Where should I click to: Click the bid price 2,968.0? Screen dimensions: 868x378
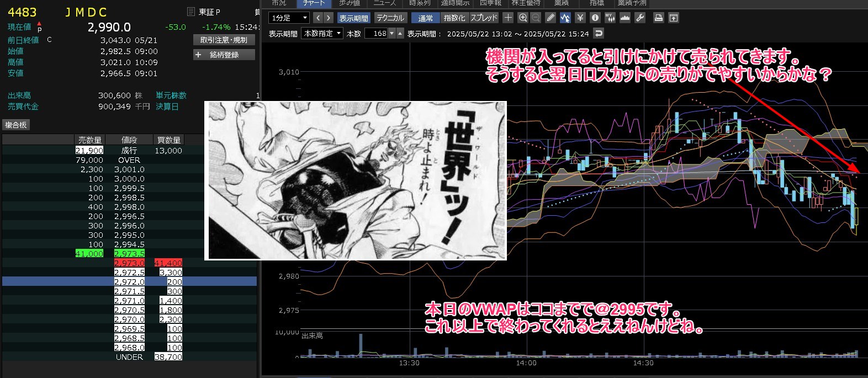[x=129, y=348]
